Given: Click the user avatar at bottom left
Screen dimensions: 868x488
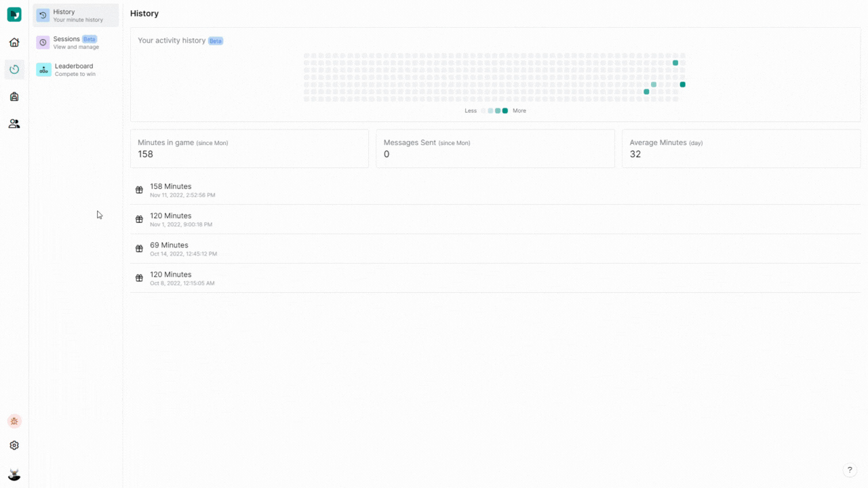Looking at the screenshot, I should click(14, 474).
